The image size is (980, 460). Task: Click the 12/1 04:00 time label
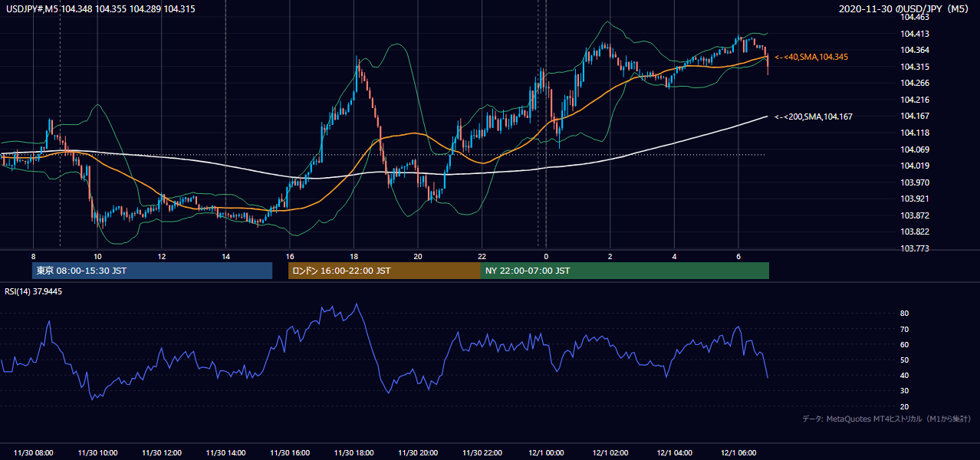coord(674,453)
